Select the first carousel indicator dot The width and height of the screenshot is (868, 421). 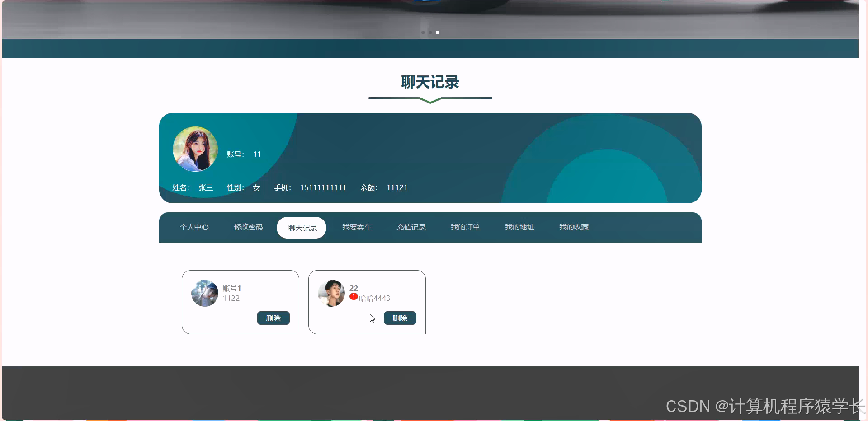coord(423,32)
